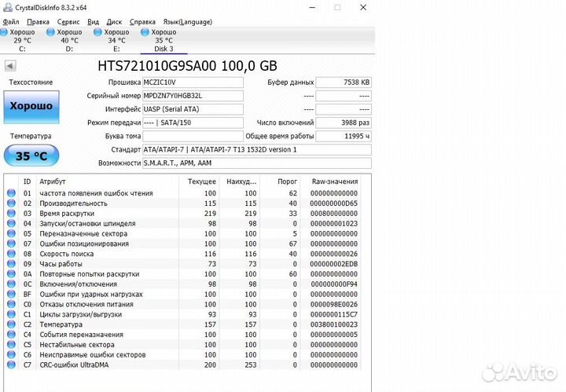Click raw value 0000000115C7
Image resolution: width=566 pixels, height=392 pixels.
tap(334, 314)
